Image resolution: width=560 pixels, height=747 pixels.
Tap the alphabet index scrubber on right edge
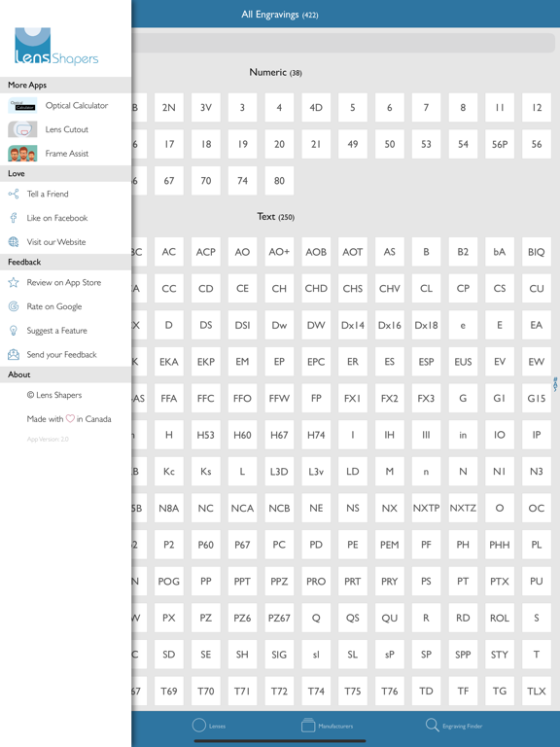555,384
